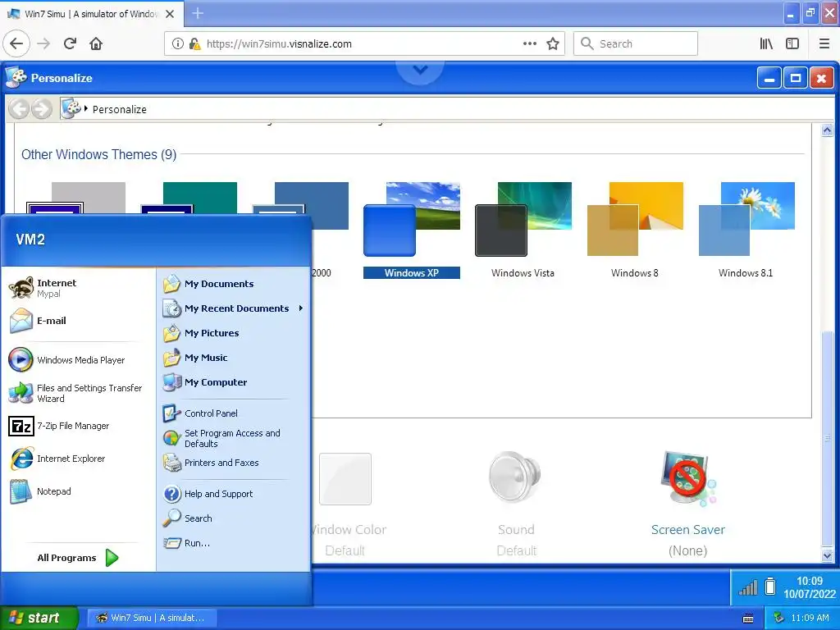Bookmark this page with star
This screenshot has width=840, height=630.
tap(553, 43)
